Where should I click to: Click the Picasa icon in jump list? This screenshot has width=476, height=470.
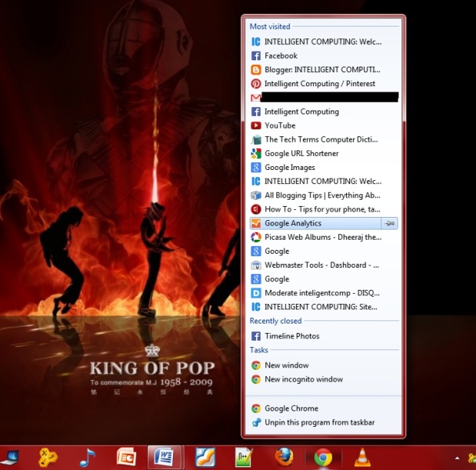click(256, 237)
